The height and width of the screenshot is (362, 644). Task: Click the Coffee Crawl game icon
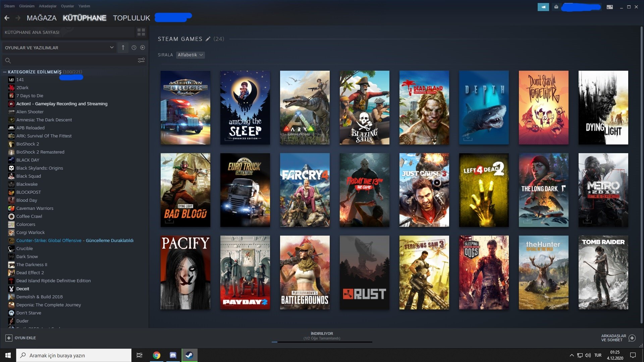pyautogui.click(x=11, y=217)
